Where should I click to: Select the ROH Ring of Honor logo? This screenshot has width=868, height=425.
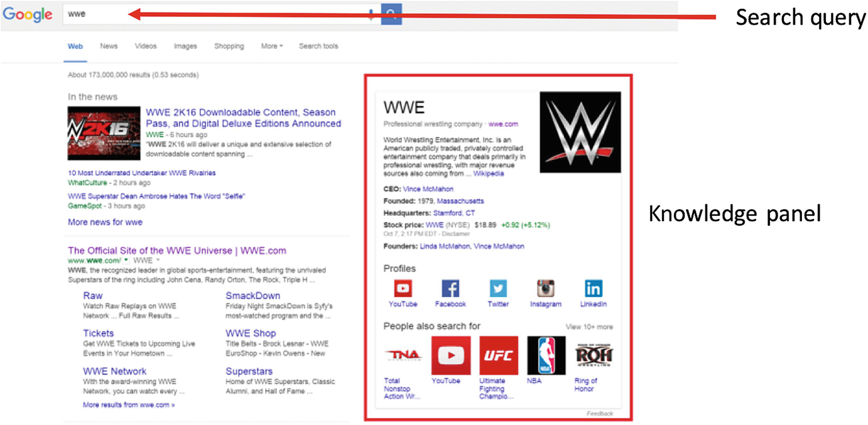tap(594, 355)
